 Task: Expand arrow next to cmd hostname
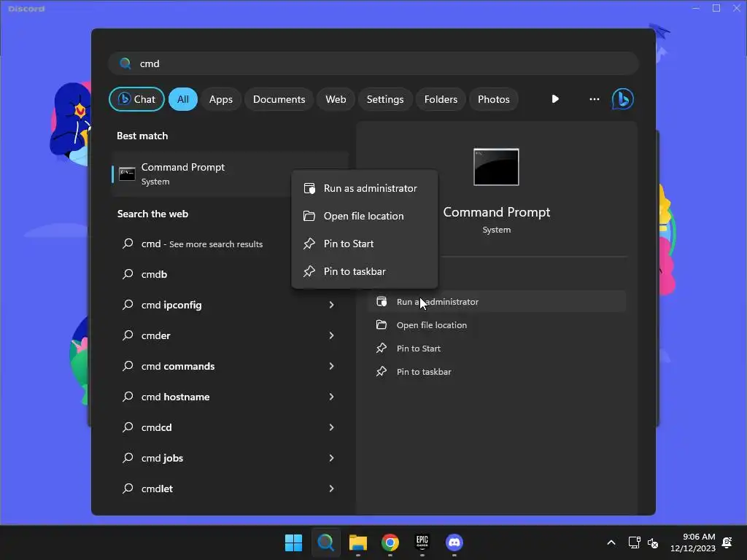[332, 397]
